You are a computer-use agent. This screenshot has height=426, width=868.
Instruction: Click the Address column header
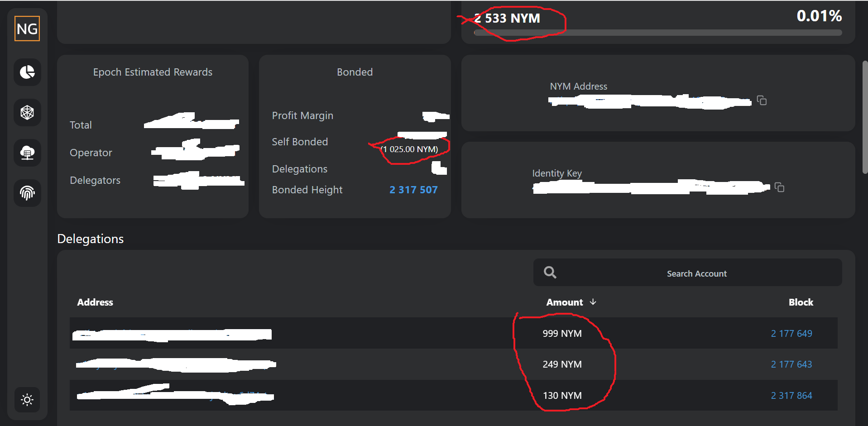click(x=95, y=302)
